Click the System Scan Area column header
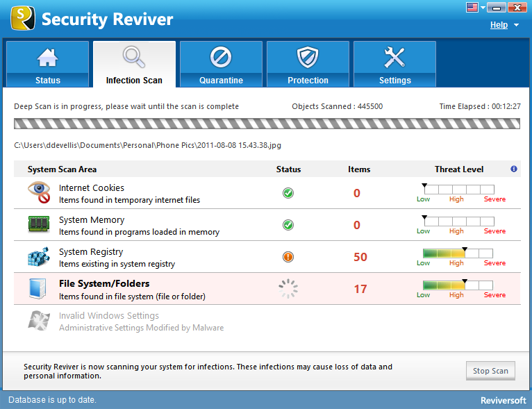 [62, 169]
